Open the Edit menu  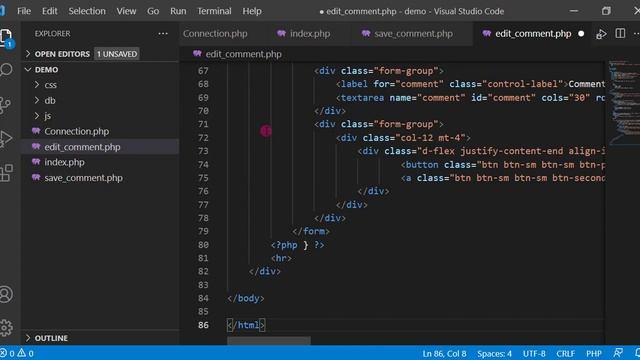coord(50,11)
